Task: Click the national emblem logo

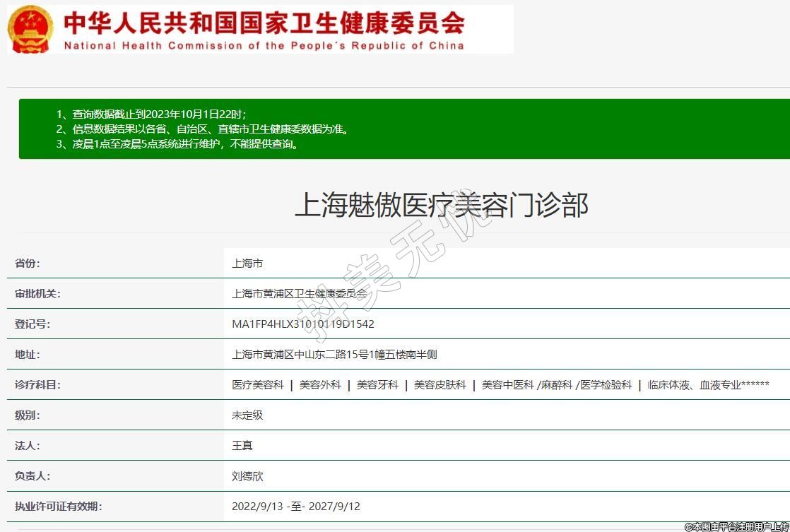Action: tap(30, 29)
